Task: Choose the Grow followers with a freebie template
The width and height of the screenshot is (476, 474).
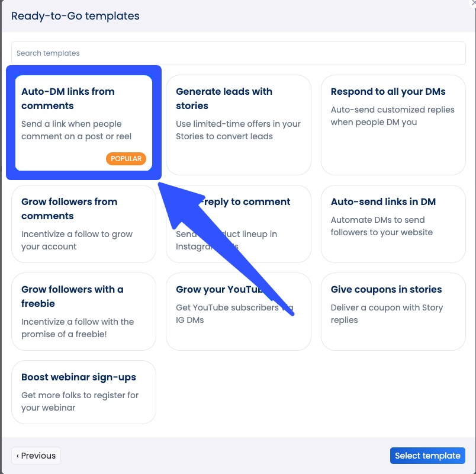Action: coord(83,311)
